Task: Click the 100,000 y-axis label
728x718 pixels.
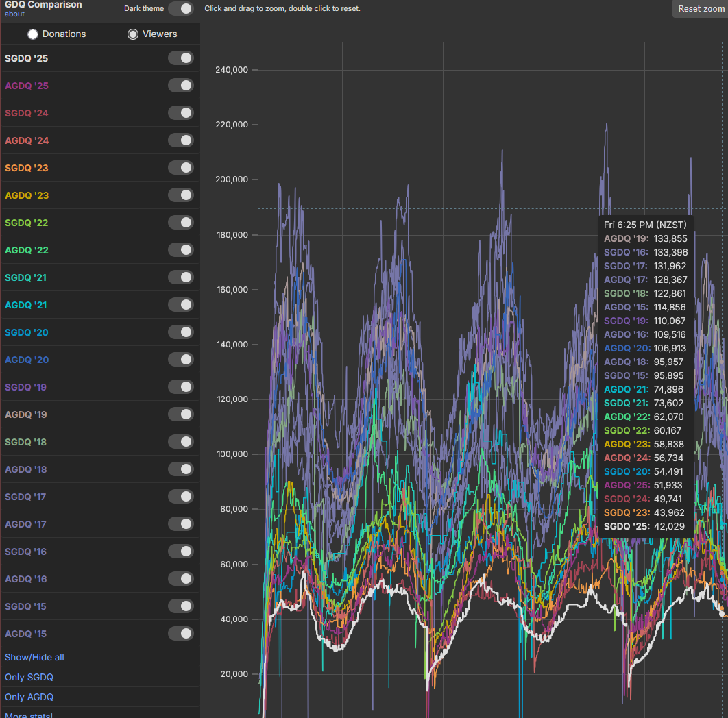Action: (232, 454)
